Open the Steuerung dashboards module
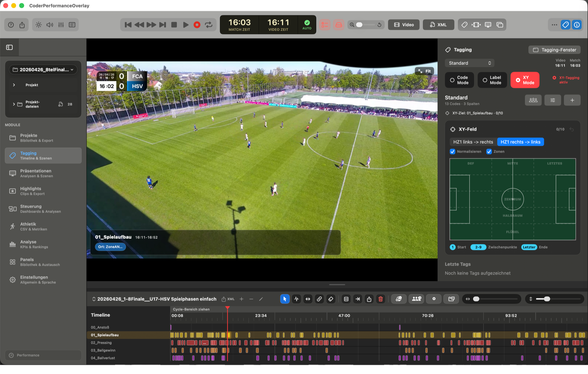Screen dimensions: 588x374 pos(43,209)
